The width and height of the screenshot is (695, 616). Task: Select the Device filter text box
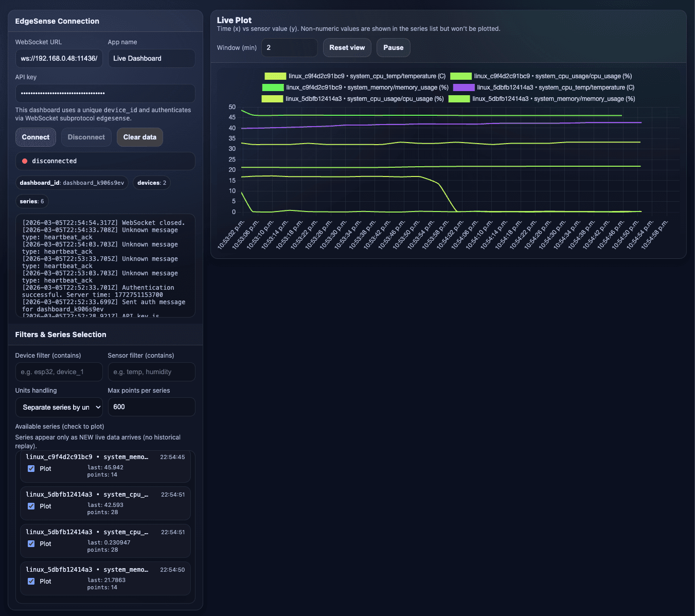coord(59,372)
